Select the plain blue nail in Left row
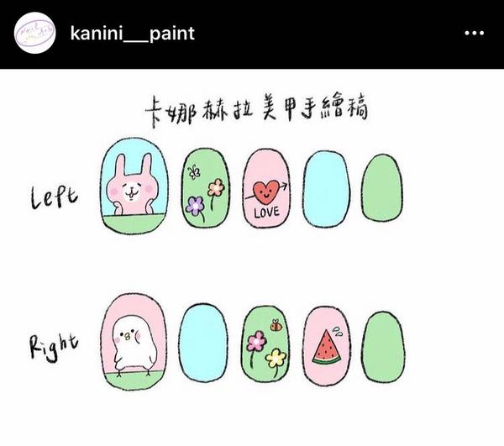Image resolution: width=504 pixels, height=446 pixels. point(326,189)
